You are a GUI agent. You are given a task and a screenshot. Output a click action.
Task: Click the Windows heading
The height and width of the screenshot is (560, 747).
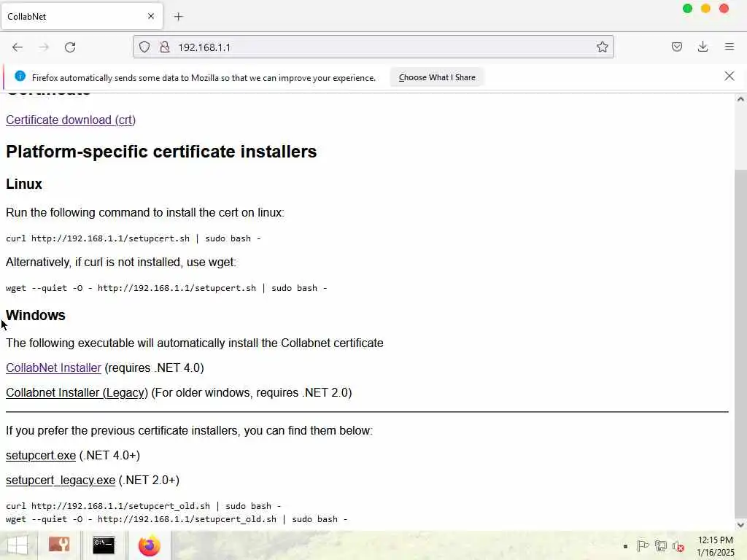tap(36, 315)
